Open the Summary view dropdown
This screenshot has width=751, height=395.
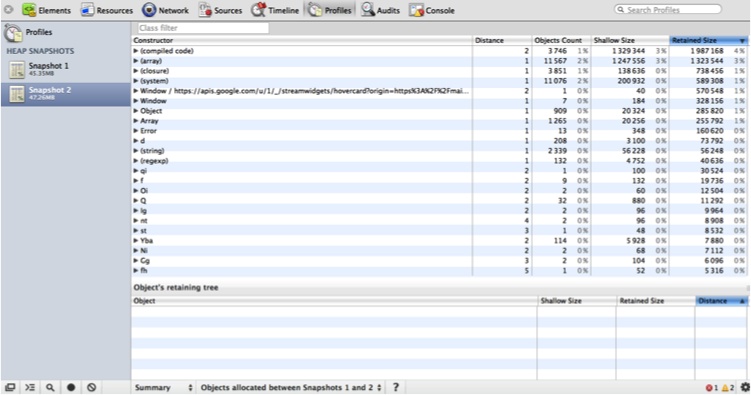coord(163,387)
